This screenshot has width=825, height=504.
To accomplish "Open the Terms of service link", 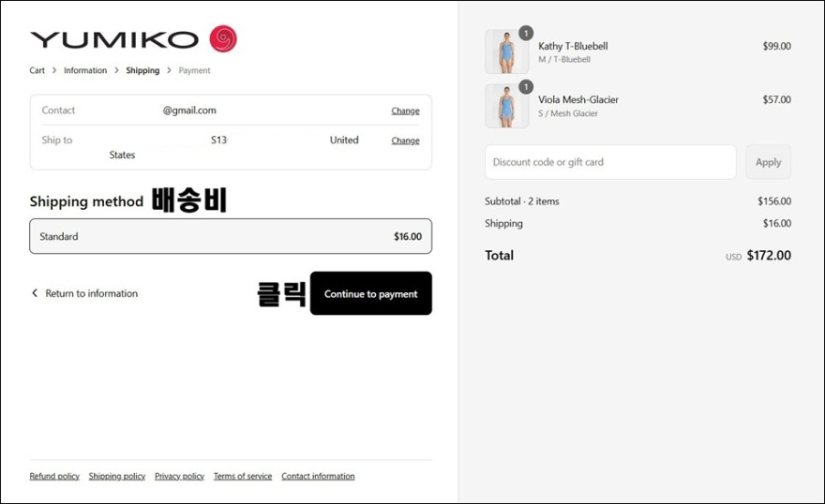I will pyautogui.click(x=243, y=476).
